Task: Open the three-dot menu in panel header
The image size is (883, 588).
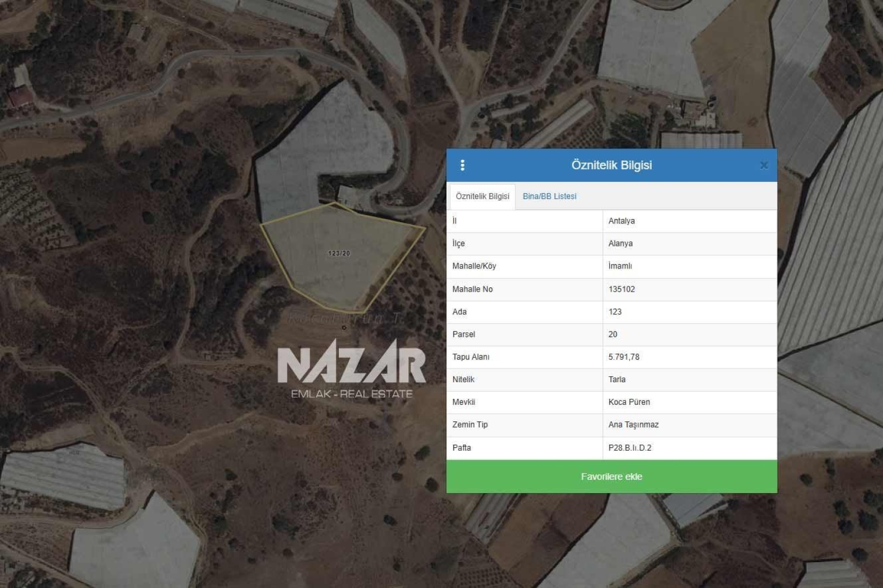Action: [x=462, y=165]
